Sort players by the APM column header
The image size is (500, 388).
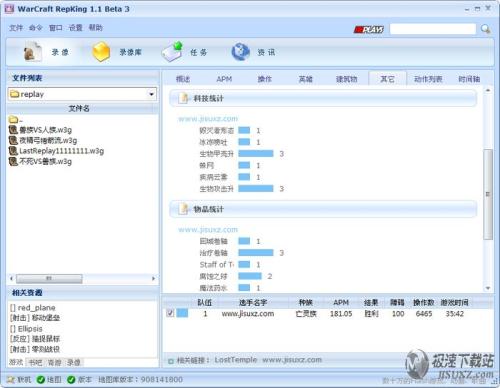341,302
